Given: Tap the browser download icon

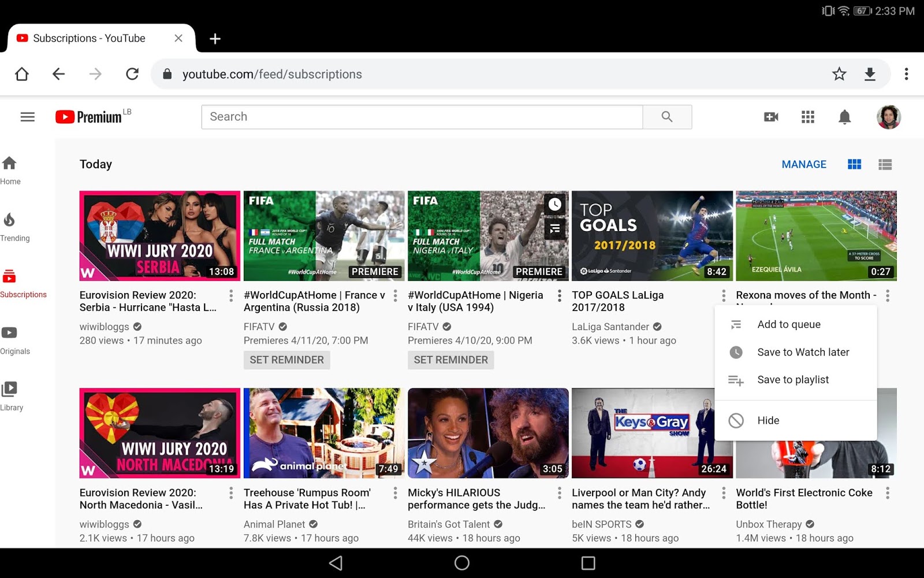Looking at the screenshot, I should [870, 74].
